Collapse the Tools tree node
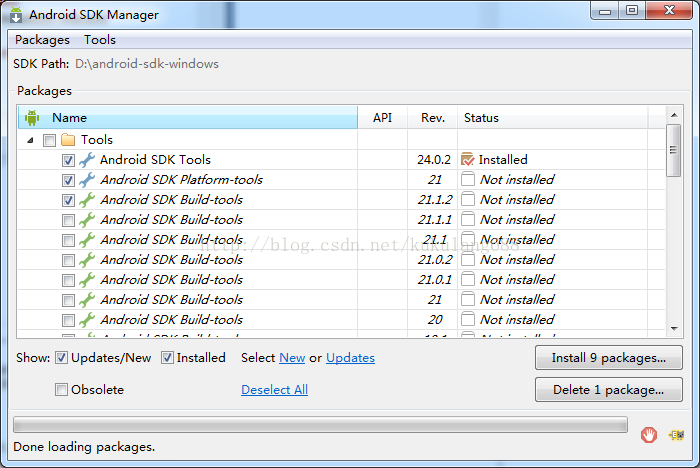Screen dimensions: 700x468 30,140
